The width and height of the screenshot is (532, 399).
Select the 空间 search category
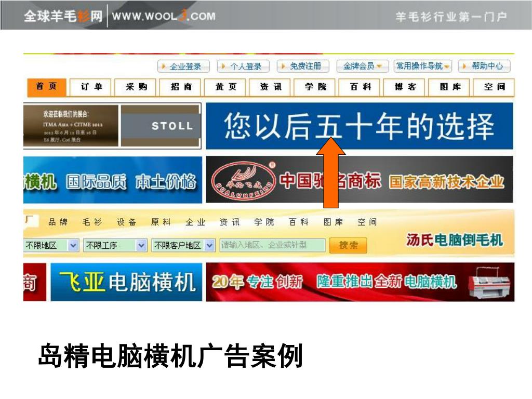click(x=367, y=222)
